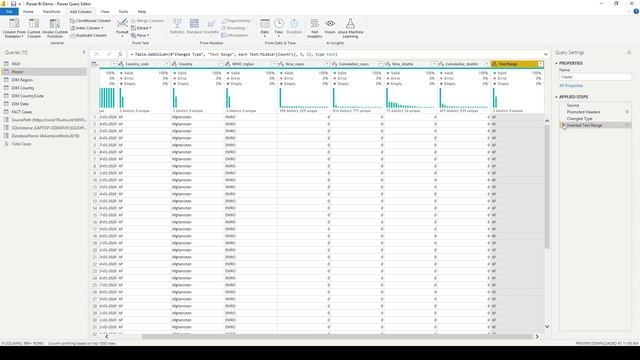Open settings gear for Promoted Headers step
Screen dimensions: 640x360
[627, 112]
